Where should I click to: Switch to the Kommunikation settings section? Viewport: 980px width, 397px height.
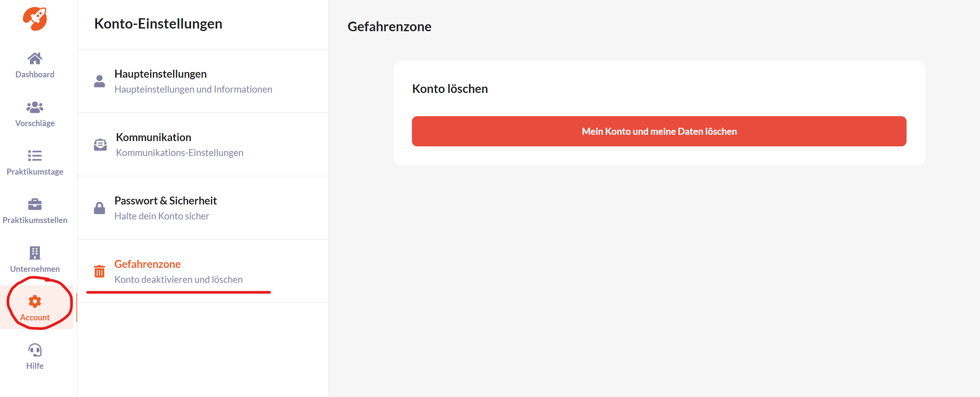pos(203,144)
